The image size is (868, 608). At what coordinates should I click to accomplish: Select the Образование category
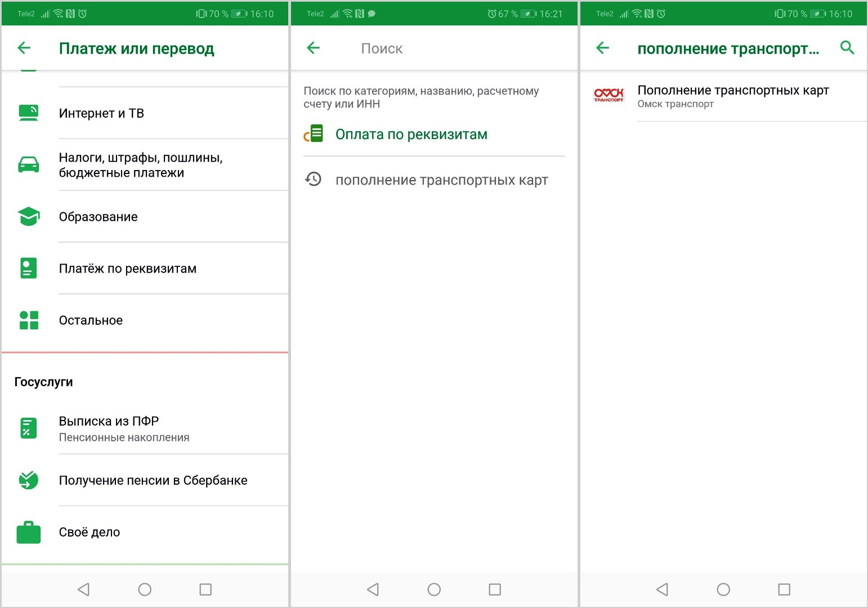coord(145,217)
